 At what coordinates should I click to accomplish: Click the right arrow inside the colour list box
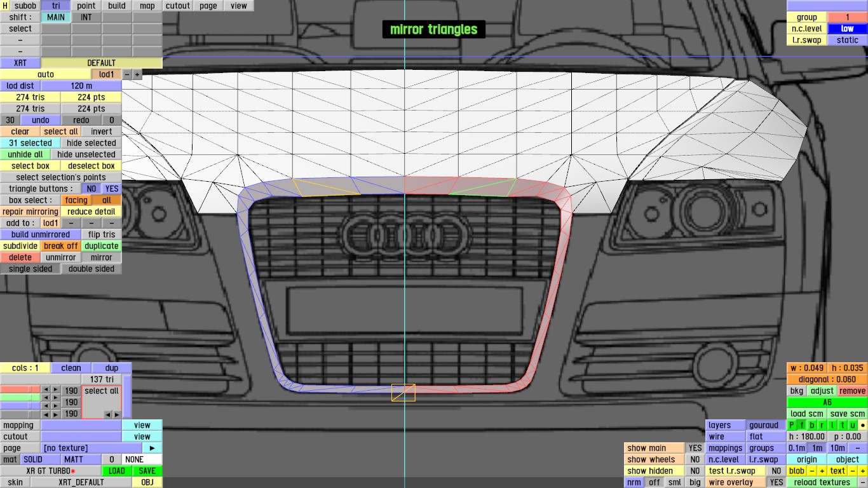pyautogui.click(x=117, y=414)
